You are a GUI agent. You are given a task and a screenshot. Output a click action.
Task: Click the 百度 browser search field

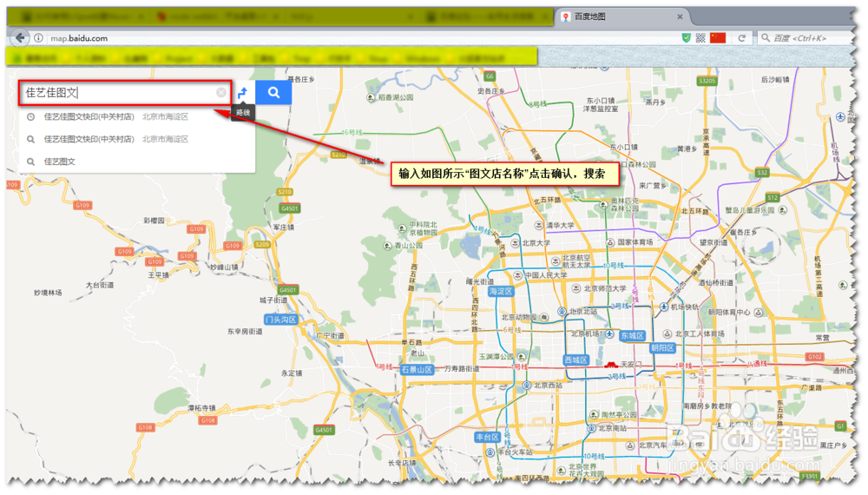805,38
